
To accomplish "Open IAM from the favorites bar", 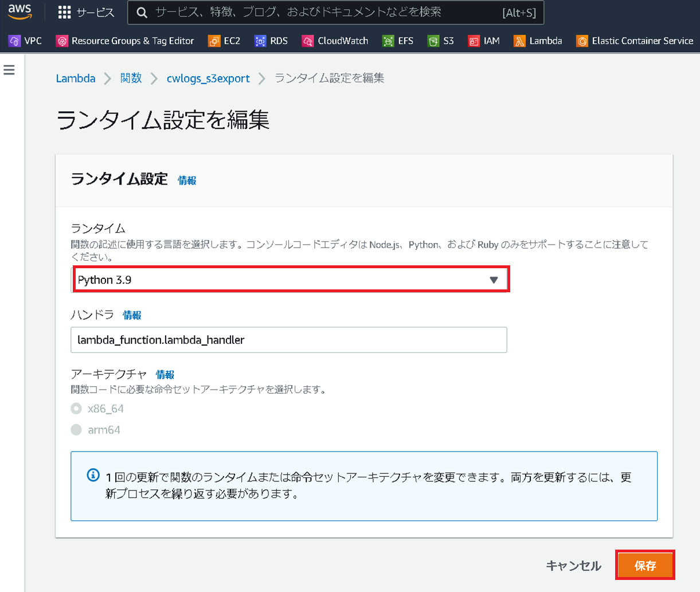I will point(484,41).
